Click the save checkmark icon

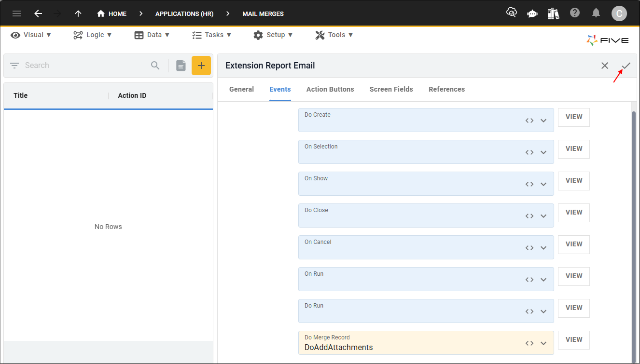pyautogui.click(x=626, y=66)
